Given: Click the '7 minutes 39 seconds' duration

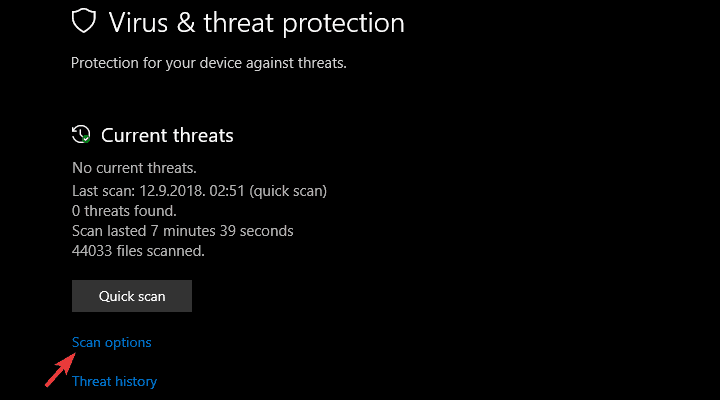Looking at the screenshot, I should point(222,231).
